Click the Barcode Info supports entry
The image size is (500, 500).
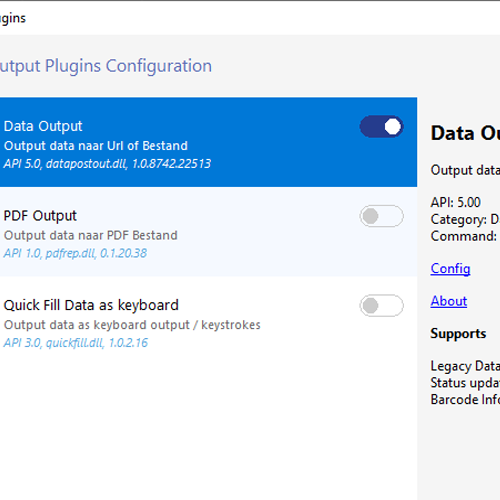(465, 399)
